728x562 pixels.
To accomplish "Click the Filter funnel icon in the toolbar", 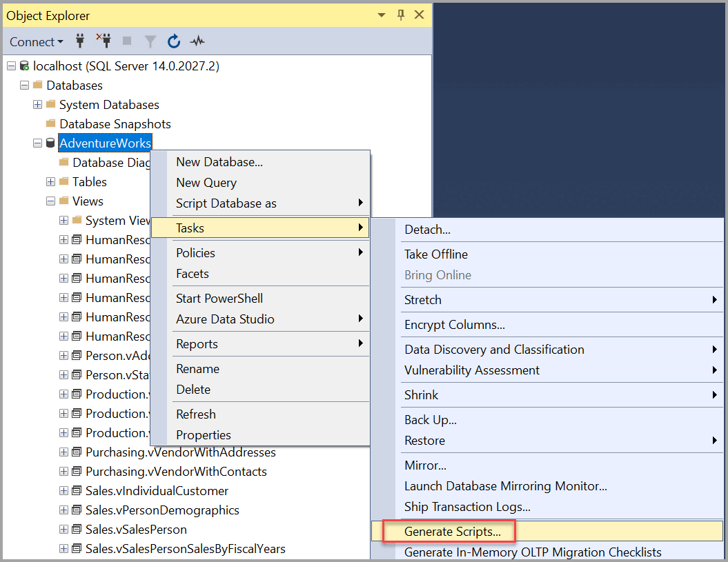I will click(150, 41).
